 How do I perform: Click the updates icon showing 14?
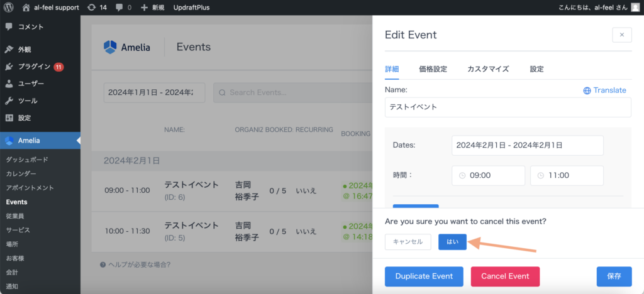tap(97, 8)
